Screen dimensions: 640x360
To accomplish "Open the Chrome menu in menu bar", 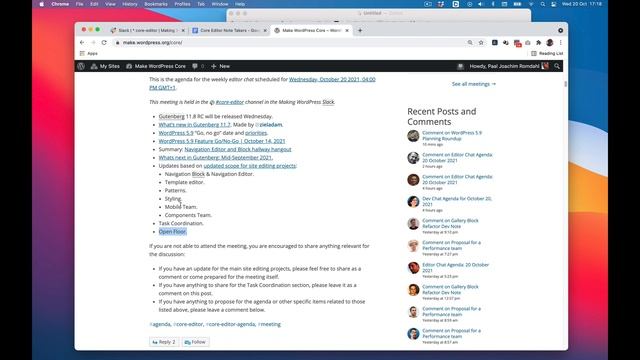I will (x=60, y=4).
